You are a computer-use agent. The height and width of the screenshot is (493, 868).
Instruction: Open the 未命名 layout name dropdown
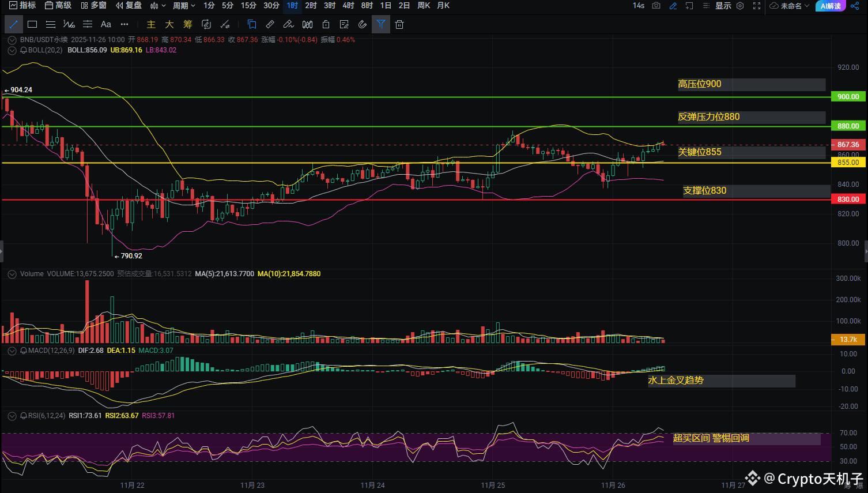click(x=790, y=6)
